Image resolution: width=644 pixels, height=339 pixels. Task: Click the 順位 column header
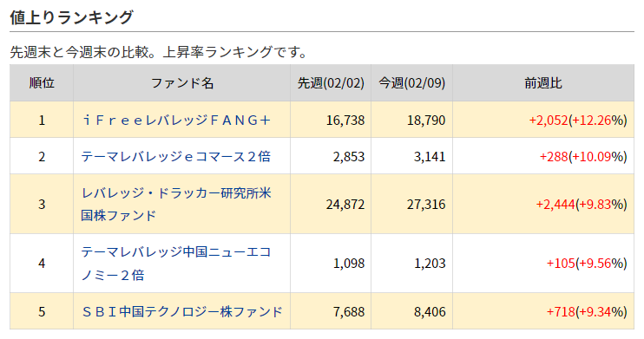[42, 83]
